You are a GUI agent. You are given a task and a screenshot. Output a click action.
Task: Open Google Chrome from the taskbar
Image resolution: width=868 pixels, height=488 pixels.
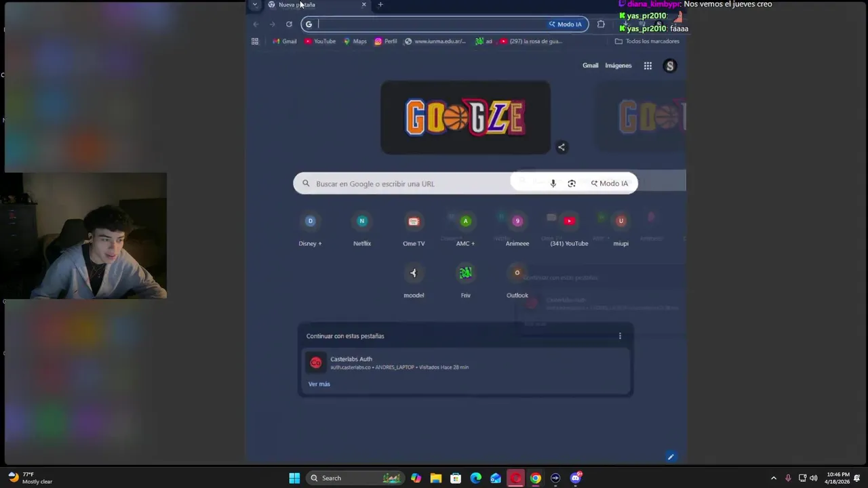point(536,479)
